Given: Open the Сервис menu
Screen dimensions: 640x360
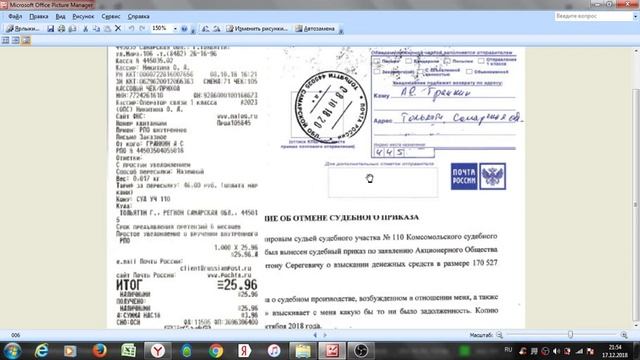Looking at the screenshot, I should click(111, 17).
